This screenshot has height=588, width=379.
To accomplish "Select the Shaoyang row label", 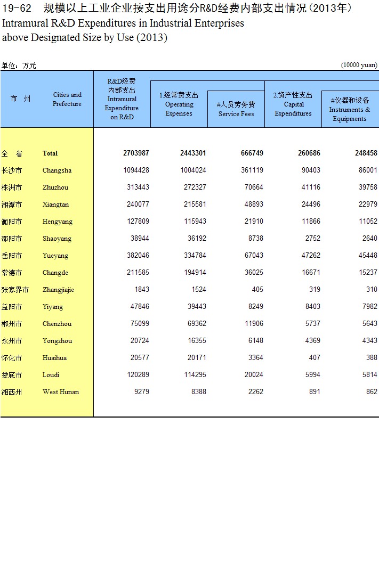I will [57, 239].
